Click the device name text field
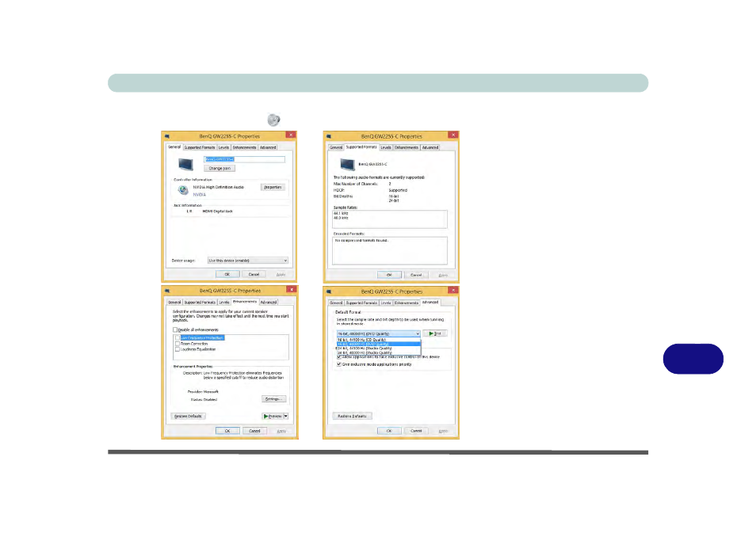Screen dimensions: 756x533 [244, 159]
